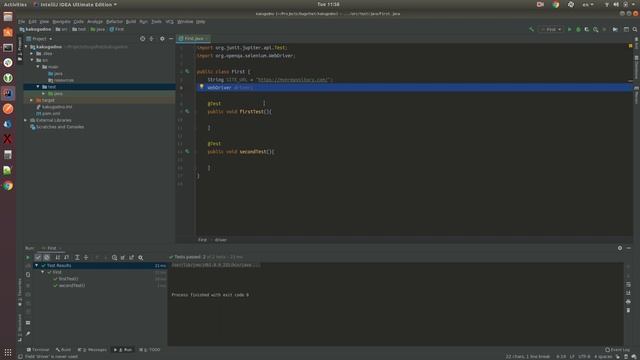Click Expand All in test results toolbar

(77, 258)
